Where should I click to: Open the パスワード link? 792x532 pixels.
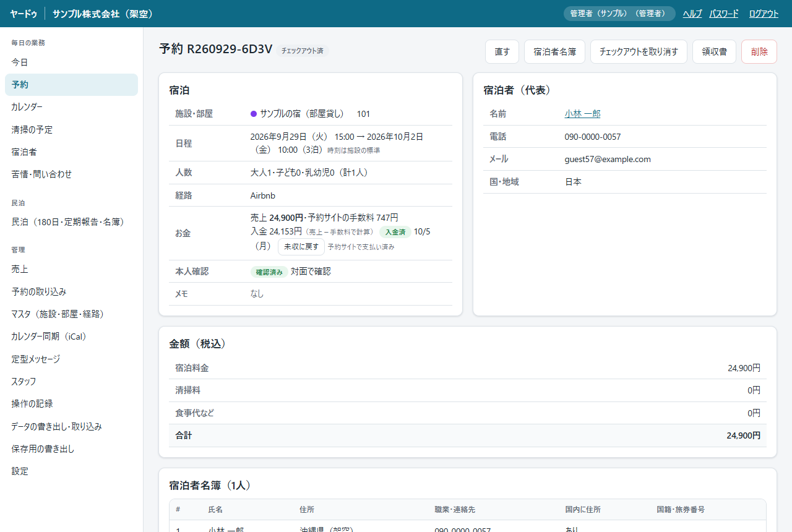[724, 14]
